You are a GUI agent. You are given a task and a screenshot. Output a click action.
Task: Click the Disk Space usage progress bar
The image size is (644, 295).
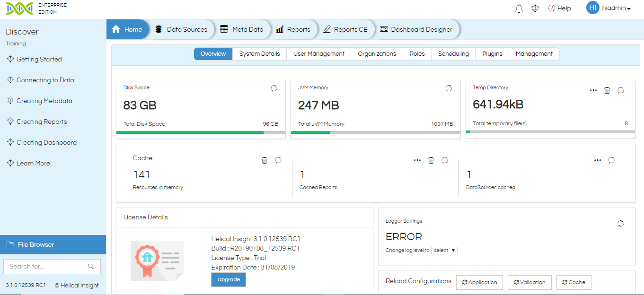coord(200,132)
